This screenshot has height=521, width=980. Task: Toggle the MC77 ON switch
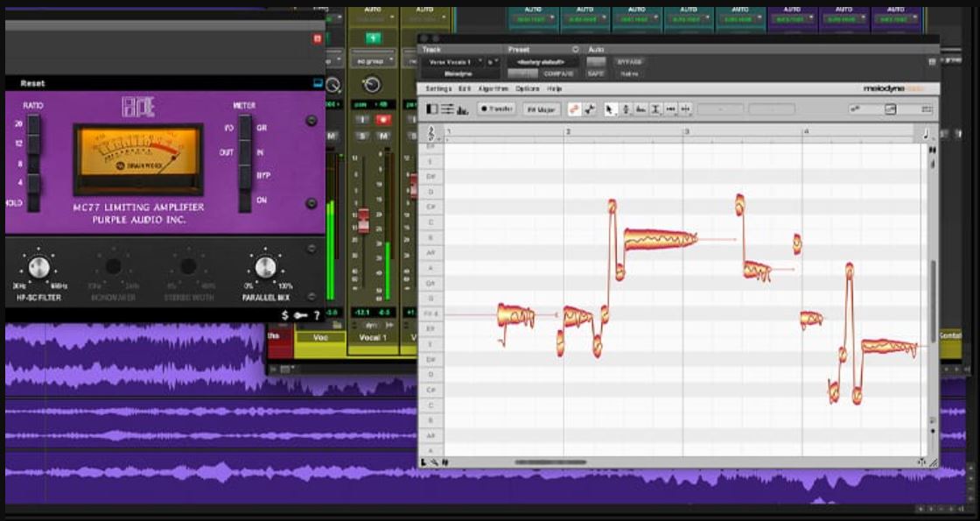246,201
